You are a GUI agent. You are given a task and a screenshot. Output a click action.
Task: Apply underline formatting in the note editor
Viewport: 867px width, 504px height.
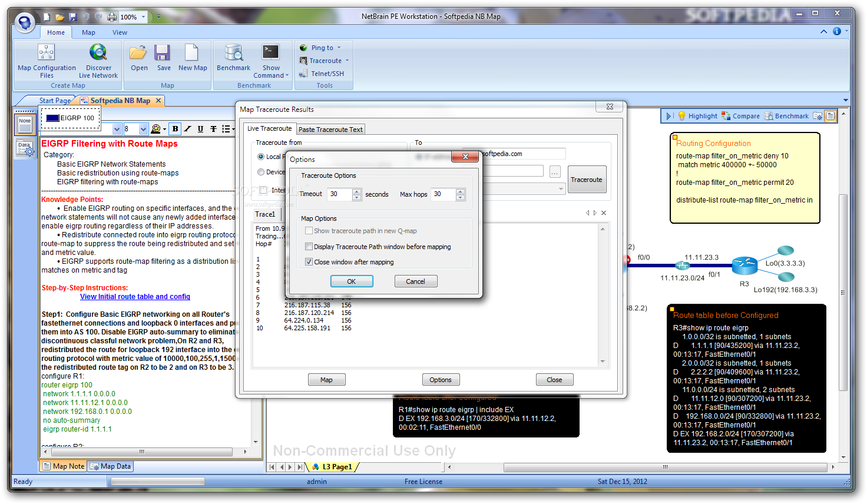coord(200,129)
